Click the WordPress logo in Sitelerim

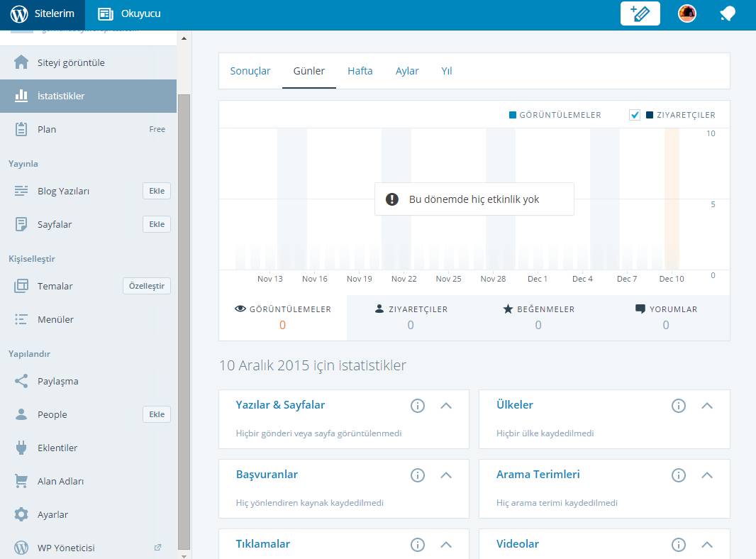(19, 13)
